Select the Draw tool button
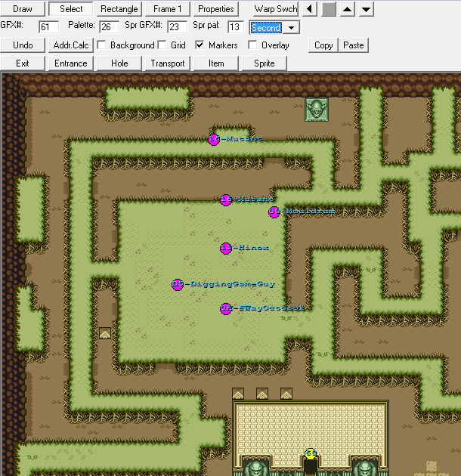 pyautogui.click(x=23, y=9)
